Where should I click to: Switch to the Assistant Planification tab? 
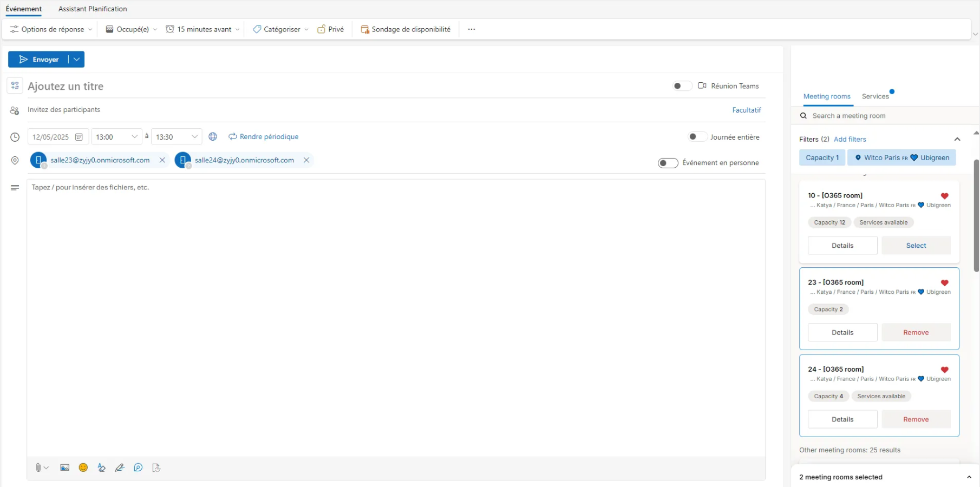click(x=93, y=9)
